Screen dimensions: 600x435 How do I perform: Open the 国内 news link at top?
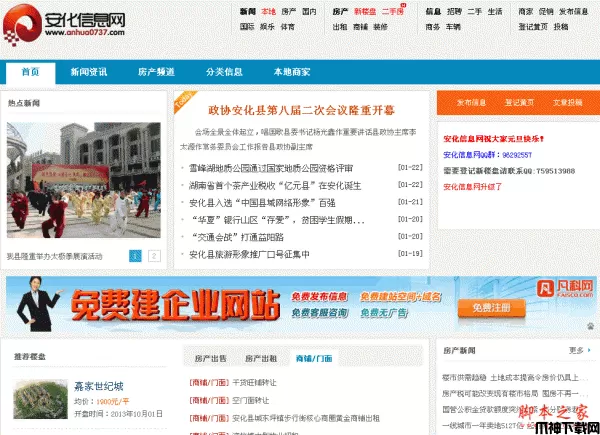pyautogui.click(x=309, y=12)
